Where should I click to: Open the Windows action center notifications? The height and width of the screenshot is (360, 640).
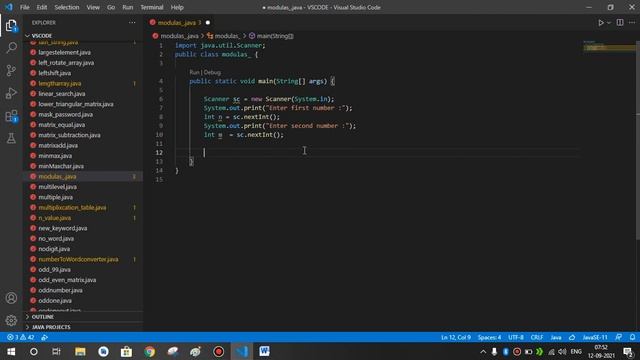click(x=629, y=352)
